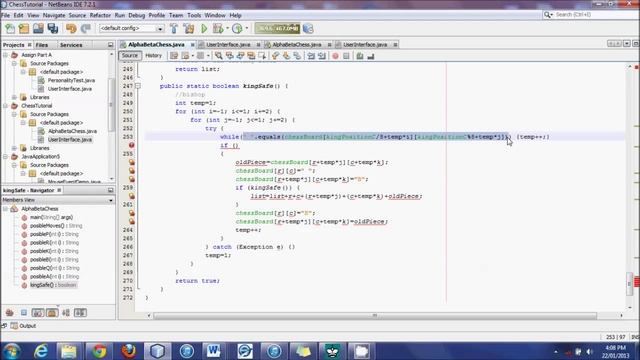The width and height of the screenshot is (640, 360).
Task: Select posibleQ in Navigator members
Action: (54, 268)
